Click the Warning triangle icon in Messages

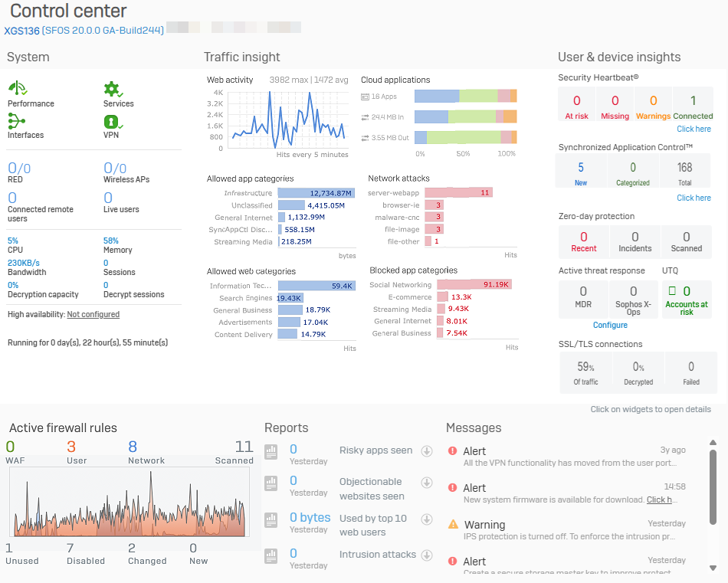coord(453,525)
